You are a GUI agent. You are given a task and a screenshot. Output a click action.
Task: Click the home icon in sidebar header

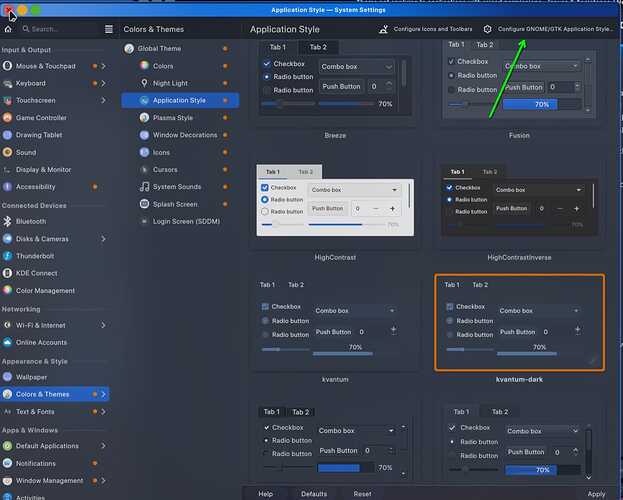pos(8,29)
